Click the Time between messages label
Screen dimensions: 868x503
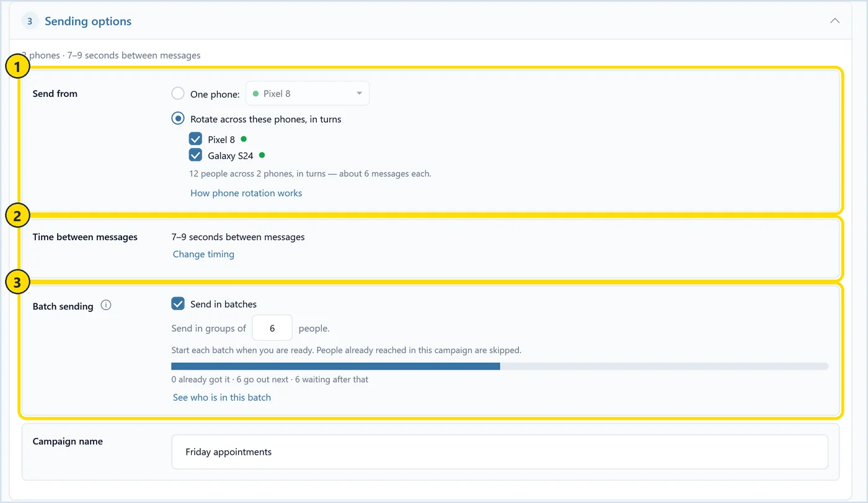(85, 237)
